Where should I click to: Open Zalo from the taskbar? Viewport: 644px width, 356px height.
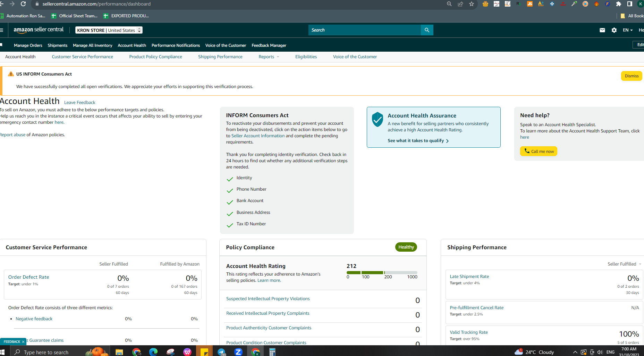coord(238,352)
